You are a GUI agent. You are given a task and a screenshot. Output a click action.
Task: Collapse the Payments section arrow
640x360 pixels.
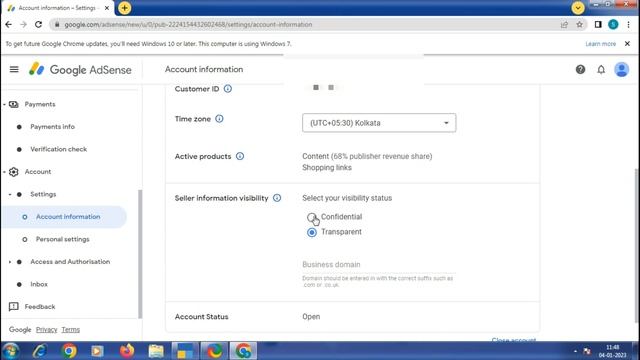4,104
